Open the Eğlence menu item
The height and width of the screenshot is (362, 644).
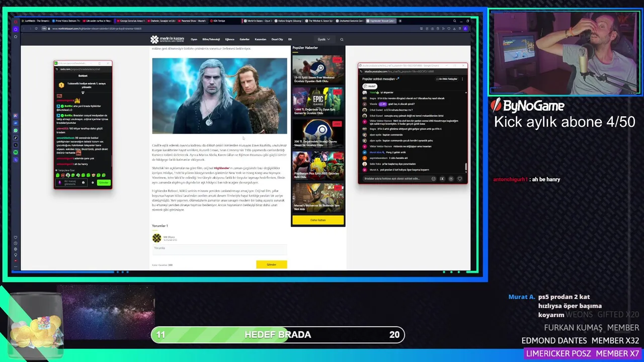click(229, 39)
